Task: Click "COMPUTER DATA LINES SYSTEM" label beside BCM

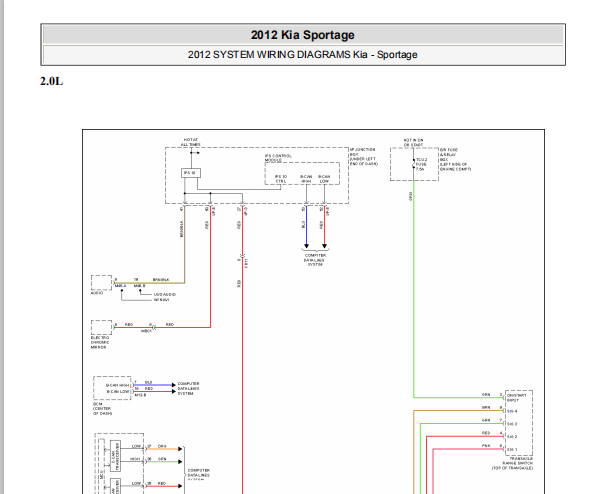Action: tap(188, 389)
